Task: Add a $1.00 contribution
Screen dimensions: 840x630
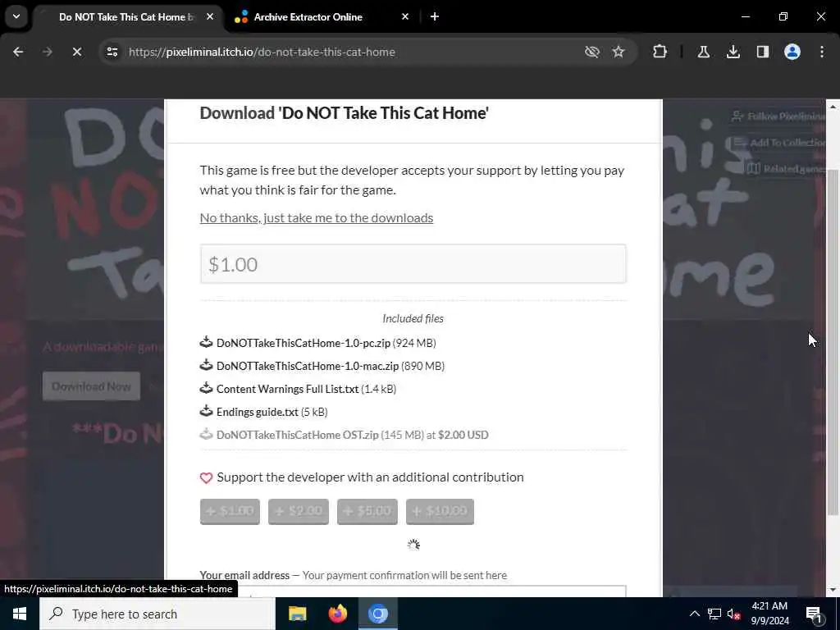Action: [x=230, y=511]
